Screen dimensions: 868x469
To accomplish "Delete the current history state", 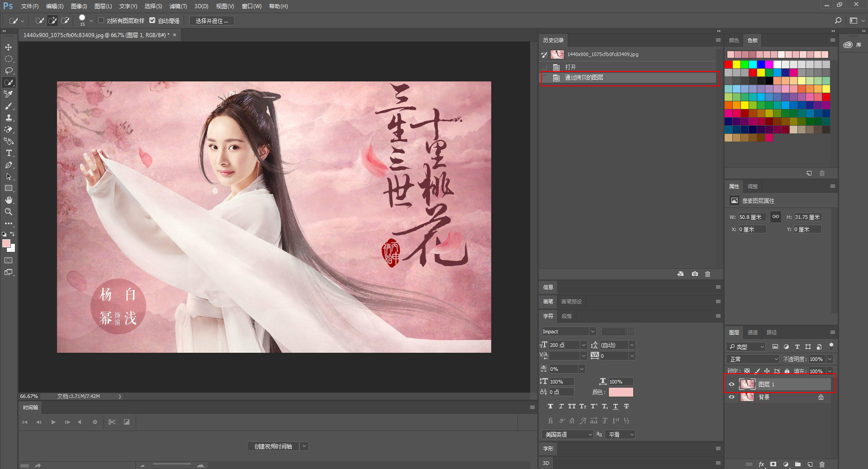I will [708, 274].
